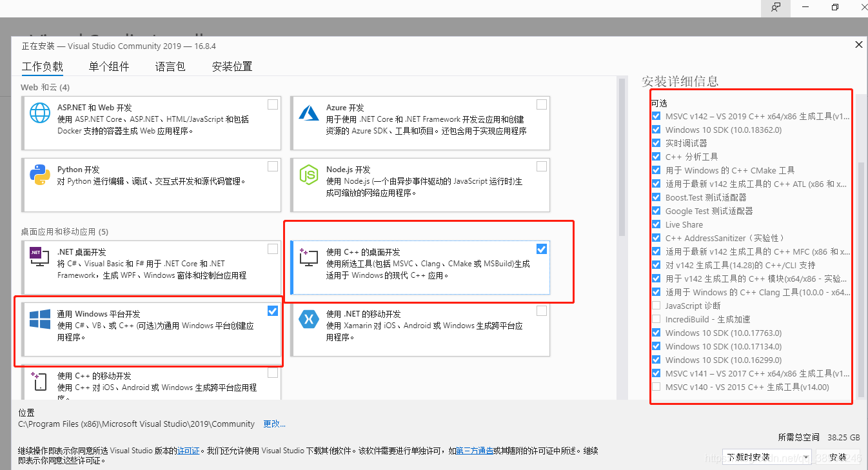Click the Universal Windows Platform logo icon

(x=40, y=319)
